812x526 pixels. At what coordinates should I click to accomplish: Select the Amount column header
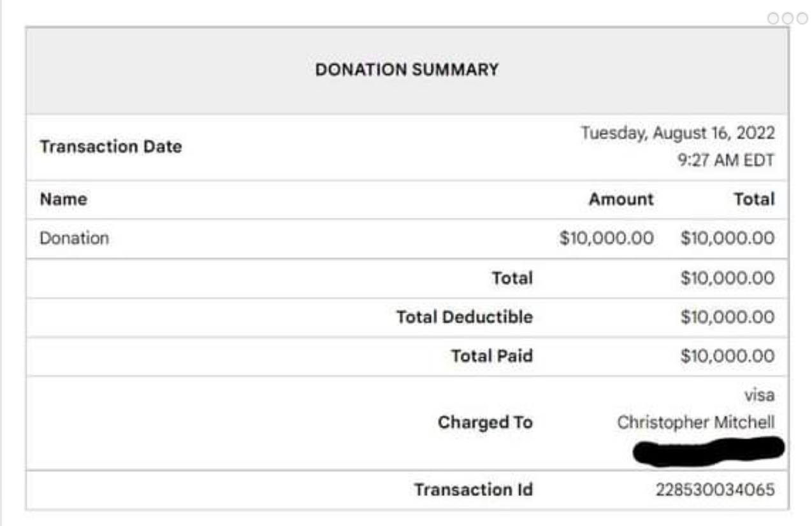point(621,199)
